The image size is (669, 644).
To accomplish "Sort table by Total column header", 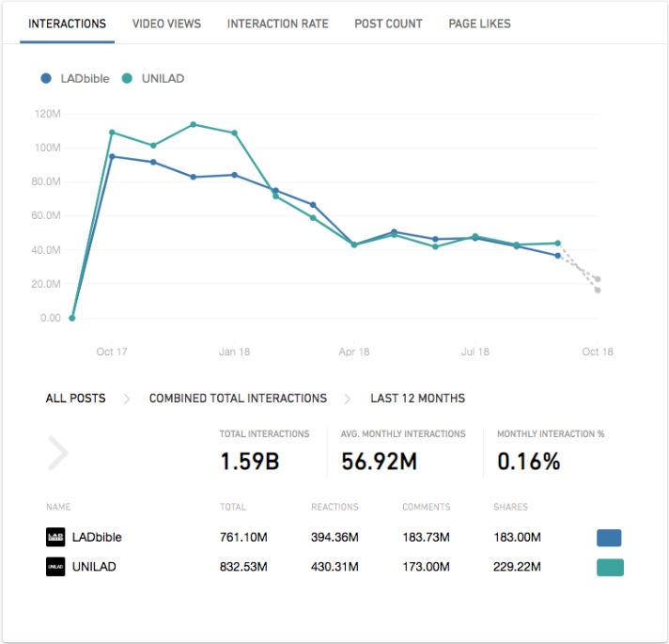I will coord(233,507).
